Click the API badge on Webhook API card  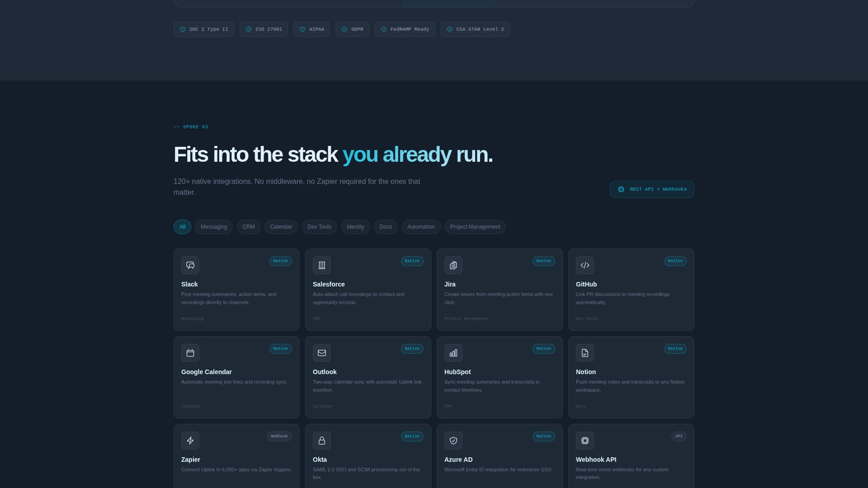(x=679, y=436)
